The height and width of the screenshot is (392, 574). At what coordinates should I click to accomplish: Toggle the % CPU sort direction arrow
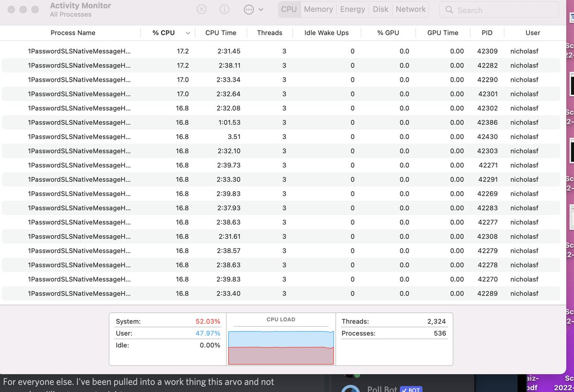pos(188,33)
